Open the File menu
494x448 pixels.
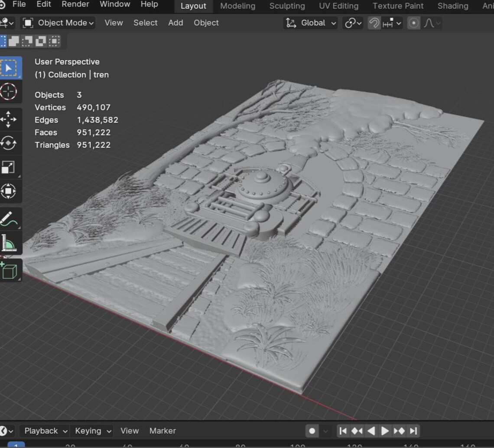coord(19,4)
